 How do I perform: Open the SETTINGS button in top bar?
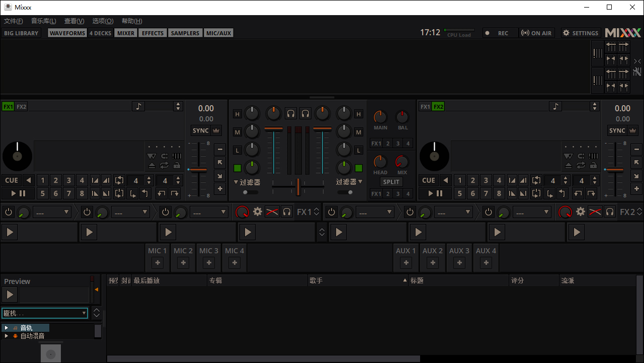coord(581,33)
